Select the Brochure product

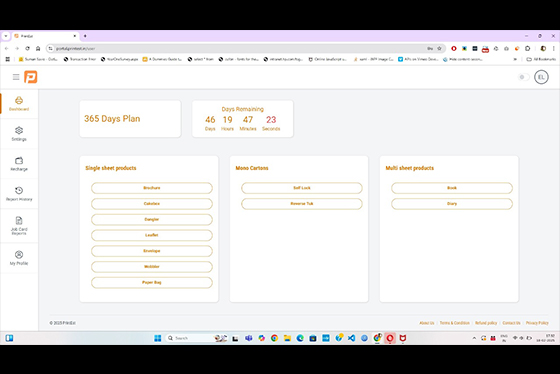click(152, 188)
